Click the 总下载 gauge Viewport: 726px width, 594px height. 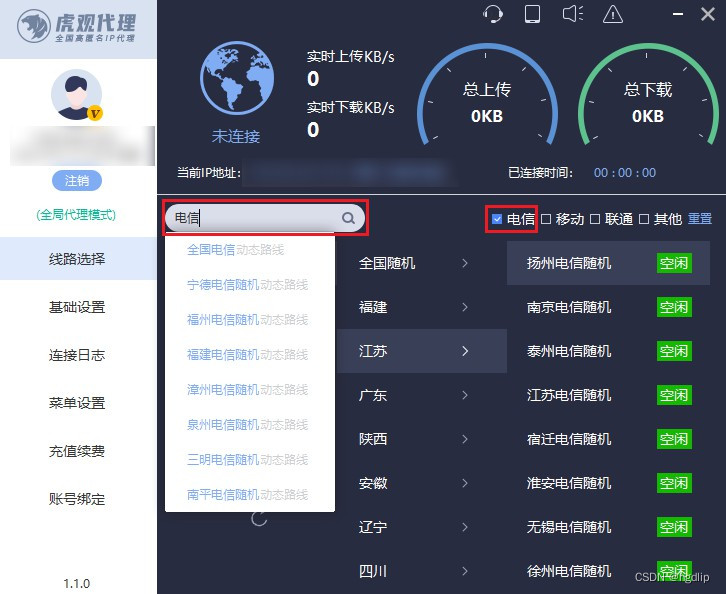(648, 95)
